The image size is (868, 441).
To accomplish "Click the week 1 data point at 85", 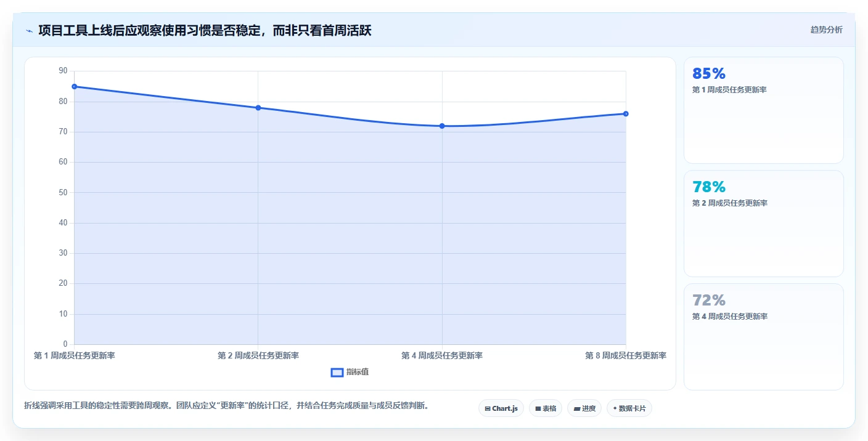I will pyautogui.click(x=74, y=86).
